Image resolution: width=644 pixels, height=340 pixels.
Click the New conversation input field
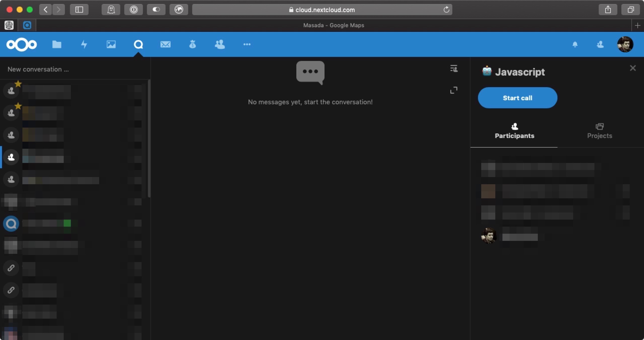click(x=75, y=69)
